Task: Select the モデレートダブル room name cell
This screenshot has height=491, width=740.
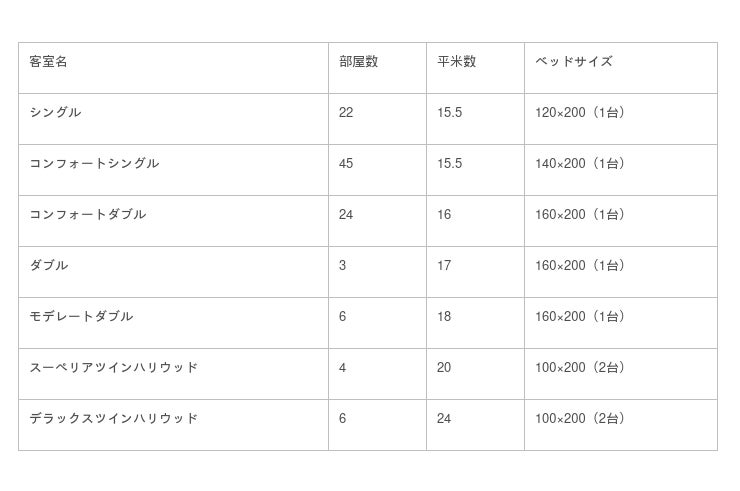Action: (81, 317)
